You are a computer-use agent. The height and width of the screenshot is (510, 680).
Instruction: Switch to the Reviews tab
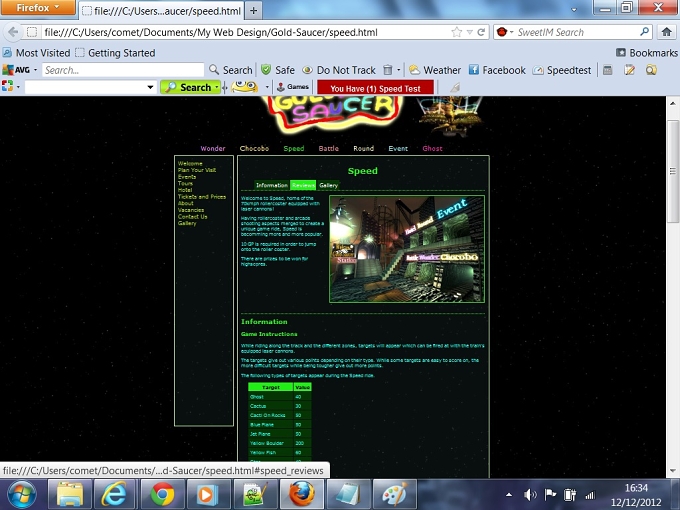click(303, 185)
